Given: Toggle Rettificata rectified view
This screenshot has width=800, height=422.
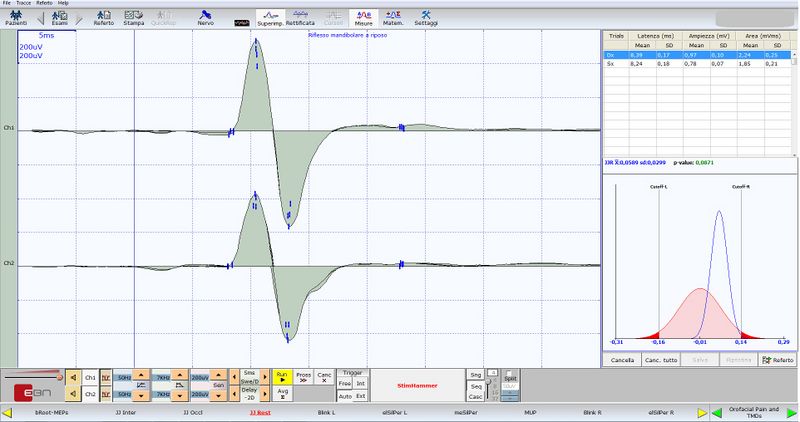Looking at the screenshot, I should (300, 17).
